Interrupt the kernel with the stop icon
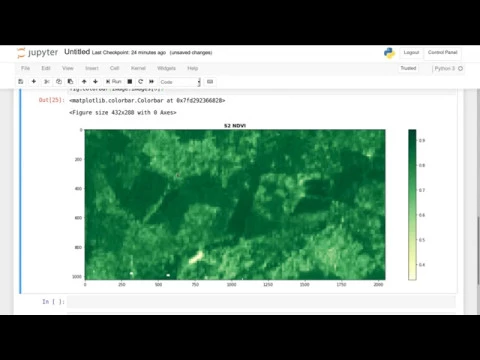Viewport: 480px width, 360px height. tap(130, 81)
